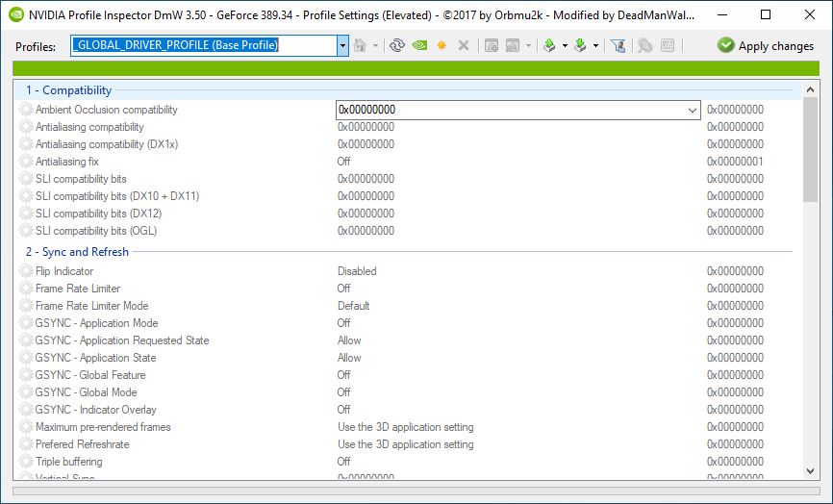The height and width of the screenshot is (504, 833).
Task: Create new profile with the orange star icon
Action: click(x=442, y=45)
